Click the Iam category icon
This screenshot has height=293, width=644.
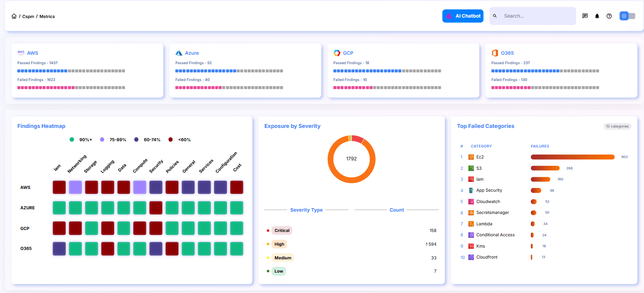[471, 179]
